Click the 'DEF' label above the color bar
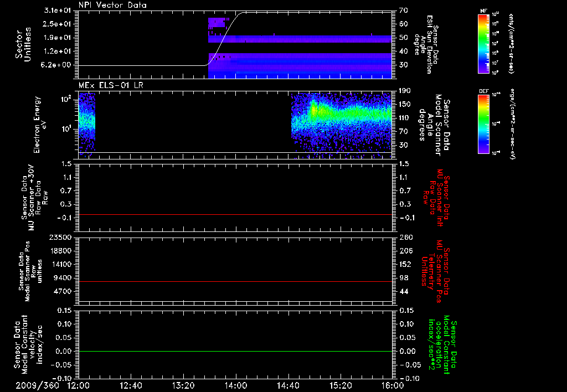The width and height of the screenshot is (567, 392). coord(483,91)
